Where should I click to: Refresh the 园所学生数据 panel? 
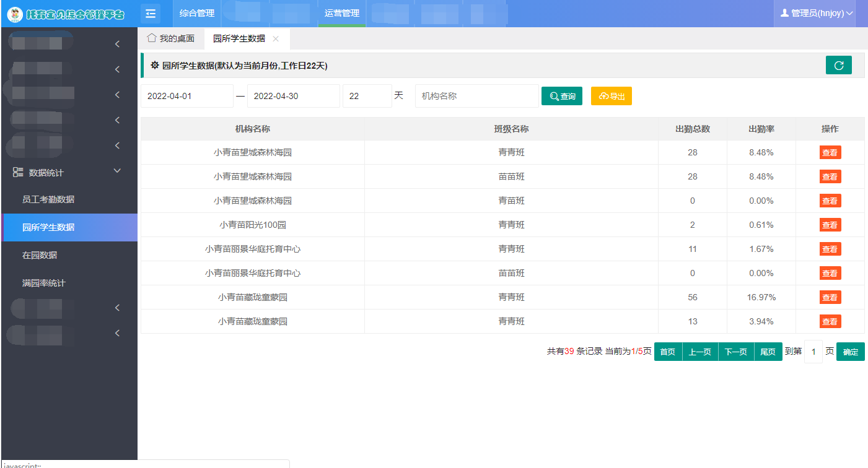click(839, 65)
